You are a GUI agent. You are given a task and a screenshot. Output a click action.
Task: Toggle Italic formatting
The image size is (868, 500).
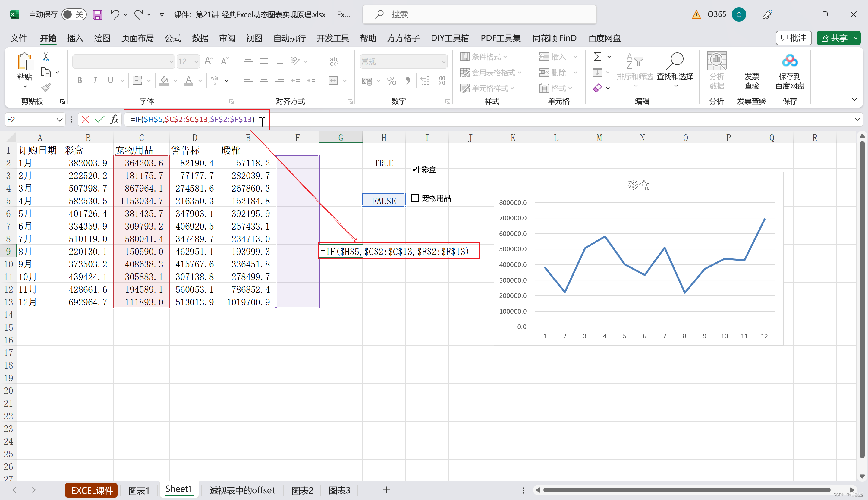[x=95, y=80]
